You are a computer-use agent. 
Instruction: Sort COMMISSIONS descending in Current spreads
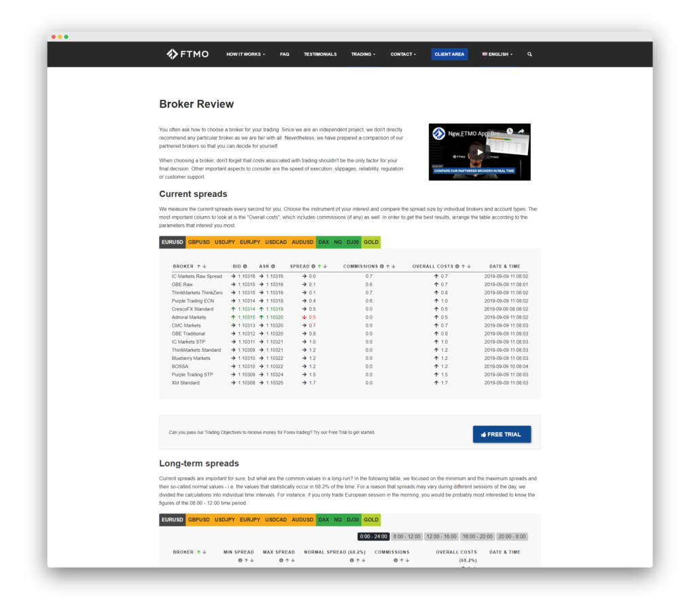point(393,266)
